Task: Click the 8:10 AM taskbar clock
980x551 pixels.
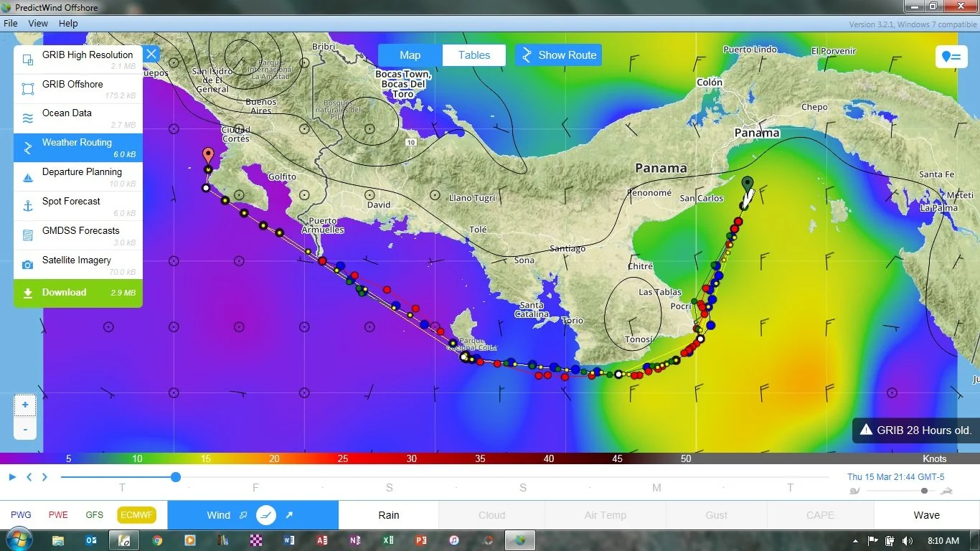Action: pos(943,541)
